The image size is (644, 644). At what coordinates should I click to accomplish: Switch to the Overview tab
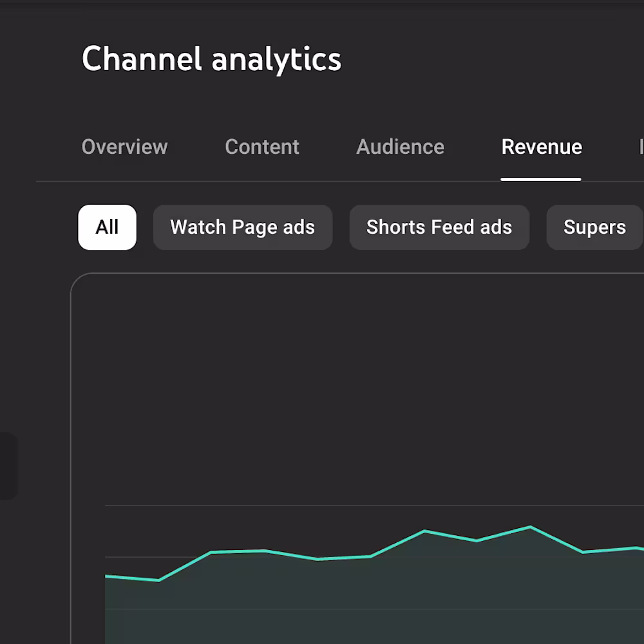point(124,147)
